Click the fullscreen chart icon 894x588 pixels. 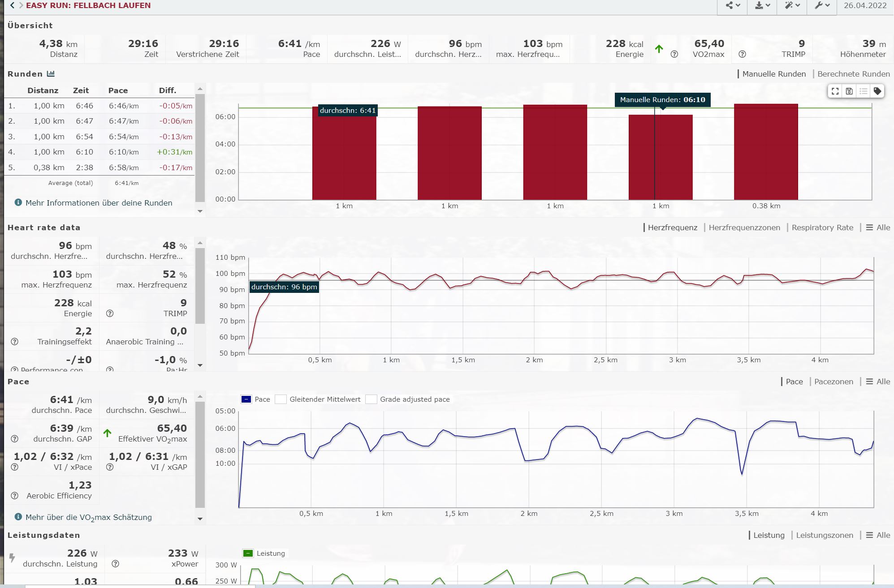(835, 91)
